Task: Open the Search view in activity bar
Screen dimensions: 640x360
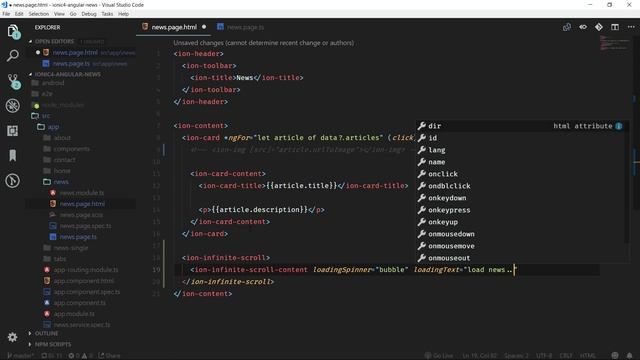Action: [x=13, y=56]
